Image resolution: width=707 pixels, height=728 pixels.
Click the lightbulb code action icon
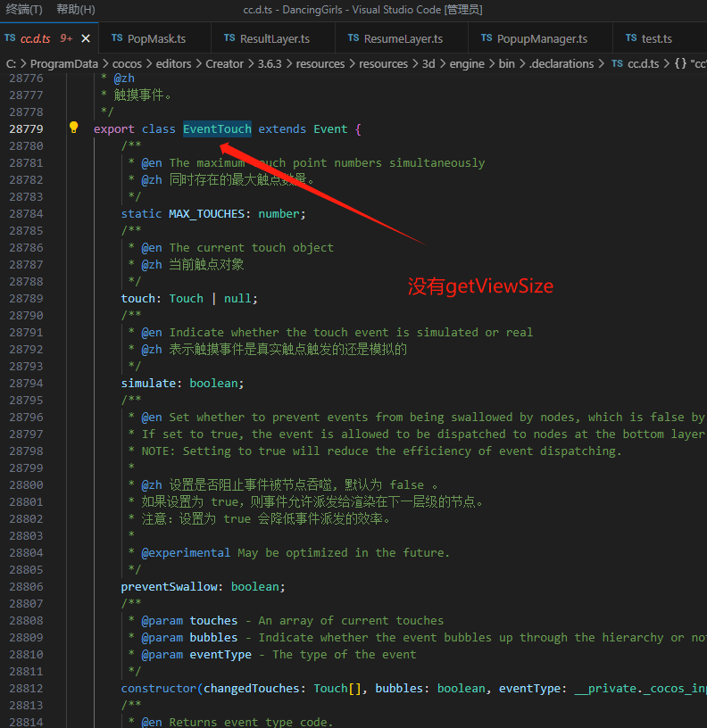(73, 128)
